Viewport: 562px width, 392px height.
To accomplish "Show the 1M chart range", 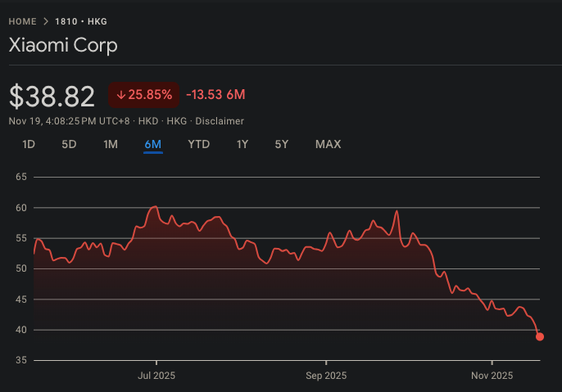I will pyautogui.click(x=111, y=145).
